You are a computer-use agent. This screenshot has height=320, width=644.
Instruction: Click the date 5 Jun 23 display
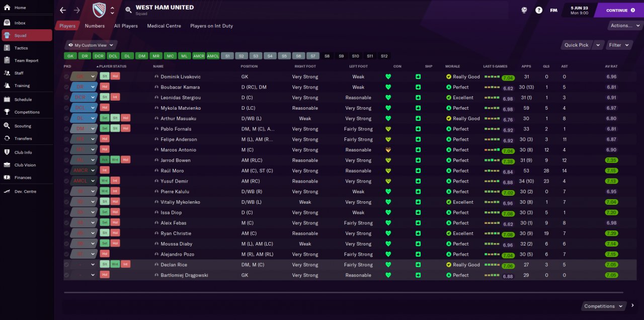580,8
